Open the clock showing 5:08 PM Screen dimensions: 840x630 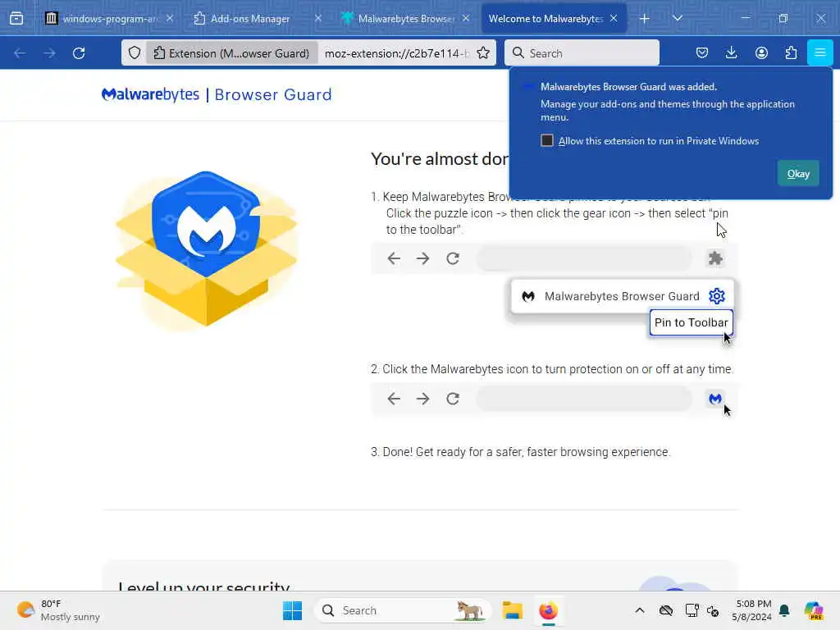tap(751, 610)
